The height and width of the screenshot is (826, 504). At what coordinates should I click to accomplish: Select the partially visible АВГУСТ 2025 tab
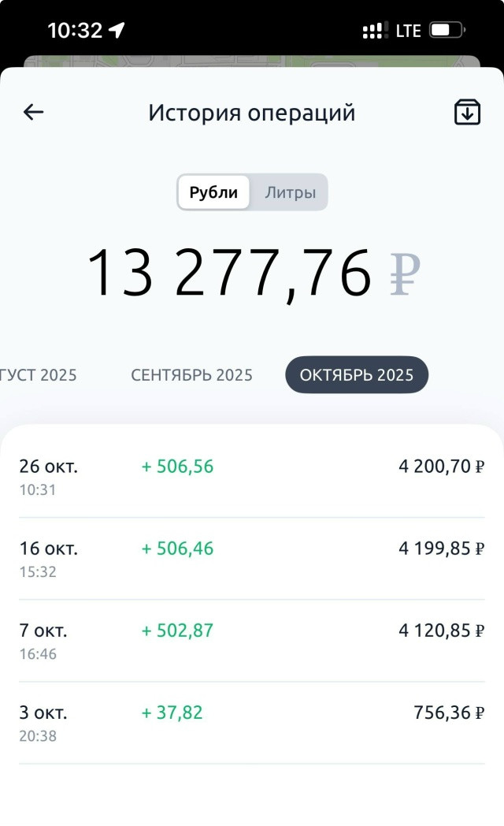pos(39,375)
